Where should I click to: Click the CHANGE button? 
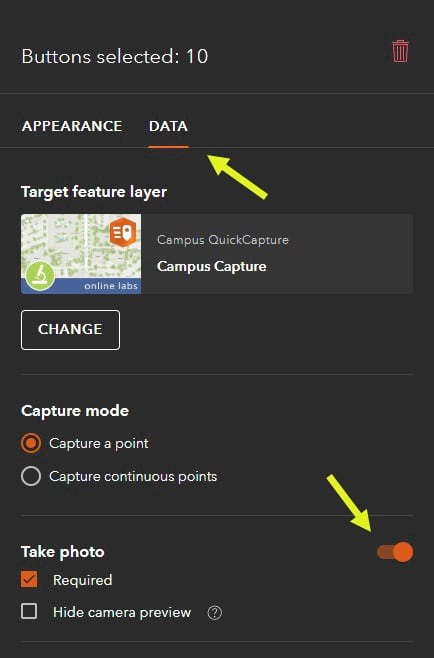(x=71, y=330)
